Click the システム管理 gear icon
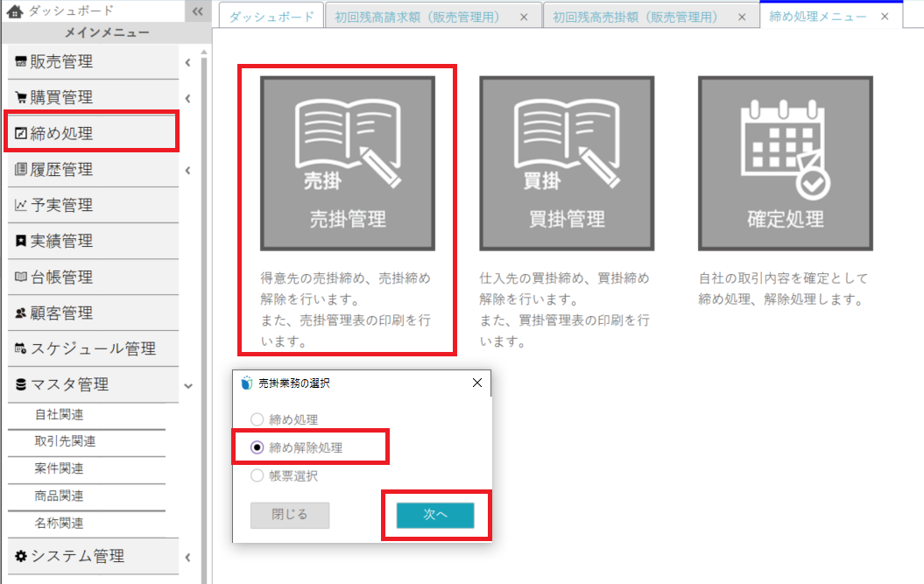Image resolution: width=924 pixels, height=584 pixels. point(21,557)
